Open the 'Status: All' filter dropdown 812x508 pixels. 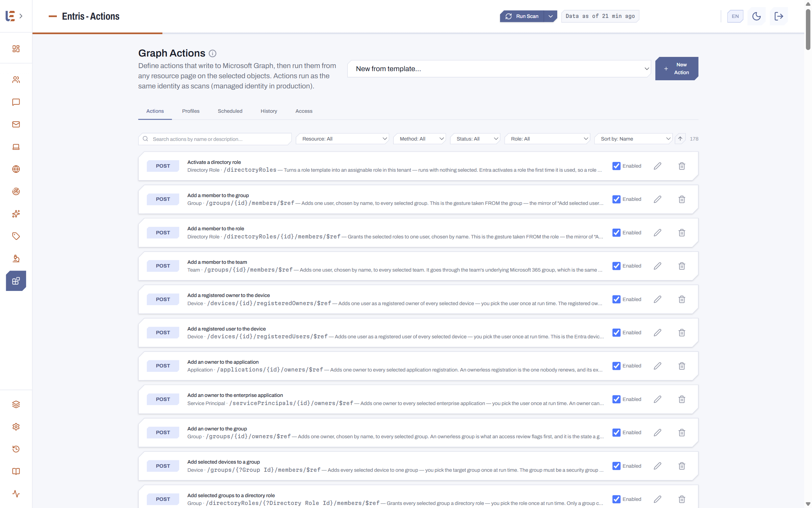[x=475, y=139]
